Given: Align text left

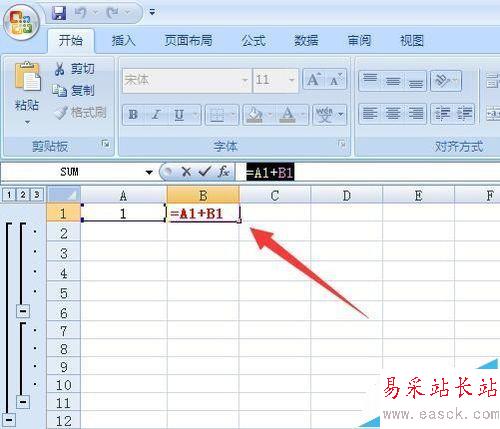Looking at the screenshot, I should coord(370,113).
